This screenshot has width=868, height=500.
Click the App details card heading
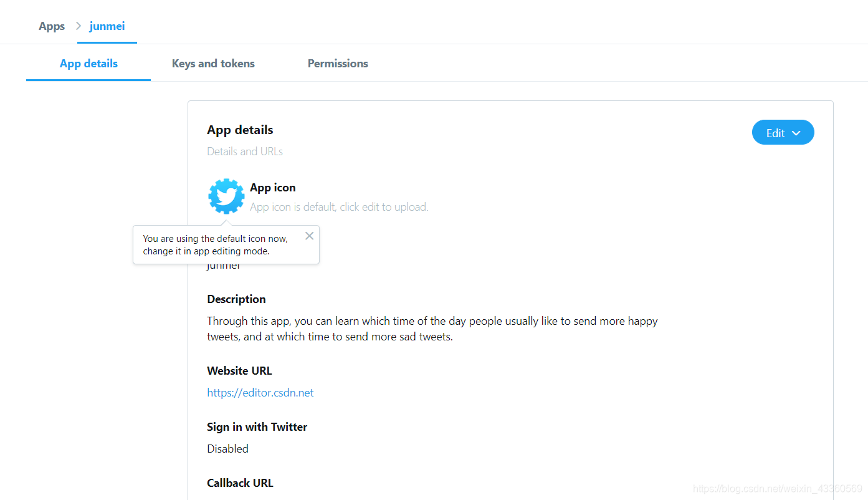coord(240,130)
